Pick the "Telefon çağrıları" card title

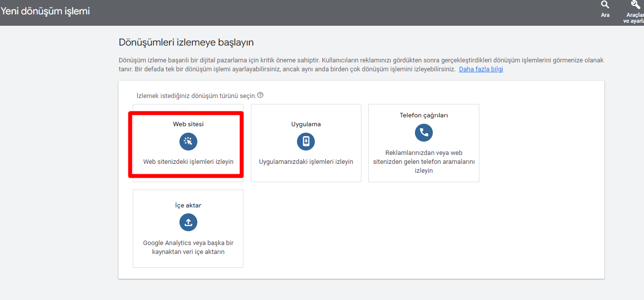[423, 115]
